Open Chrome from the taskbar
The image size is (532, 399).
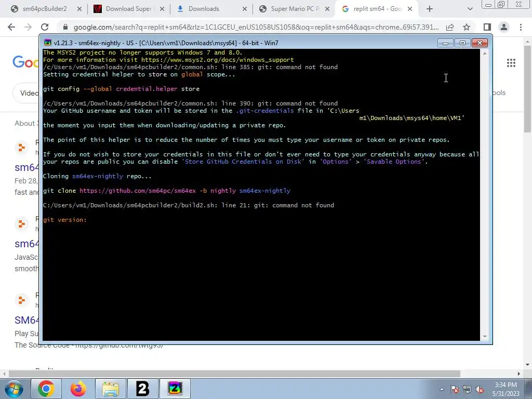click(x=46, y=389)
